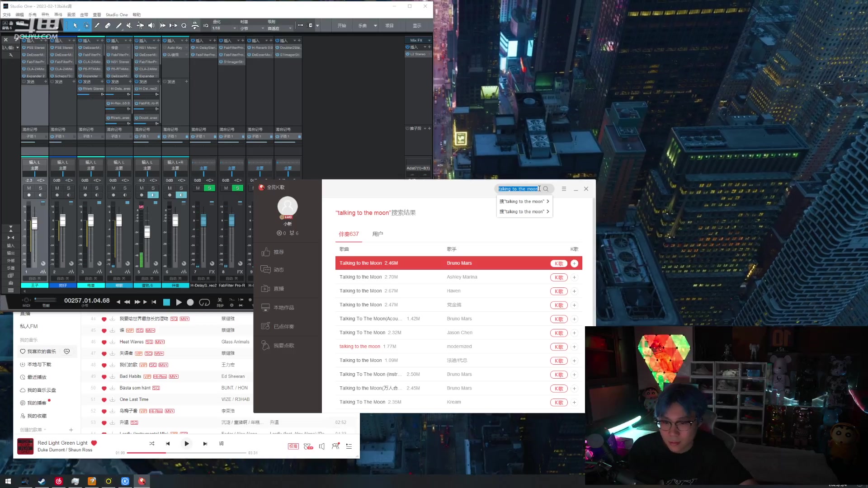Click the Record button in Studio One transport

click(x=190, y=302)
